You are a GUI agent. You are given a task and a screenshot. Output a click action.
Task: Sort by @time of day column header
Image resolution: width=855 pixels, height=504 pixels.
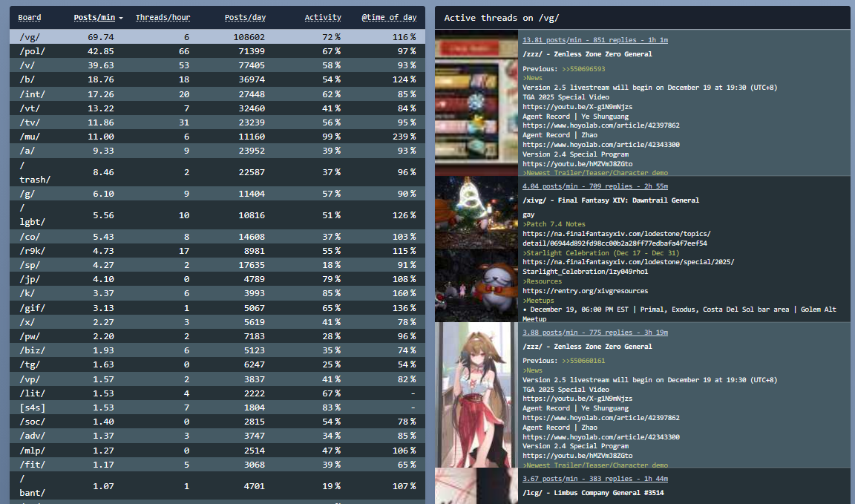(x=389, y=18)
